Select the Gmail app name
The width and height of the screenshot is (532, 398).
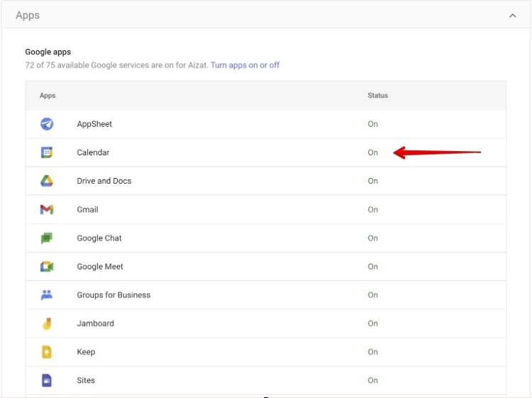point(87,209)
